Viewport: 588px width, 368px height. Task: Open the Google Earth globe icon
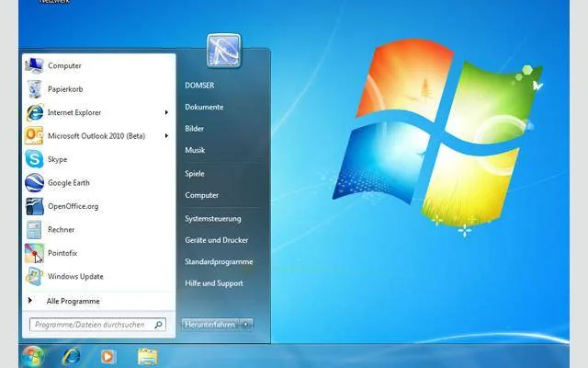pyautogui.click(x=34, y=183)
